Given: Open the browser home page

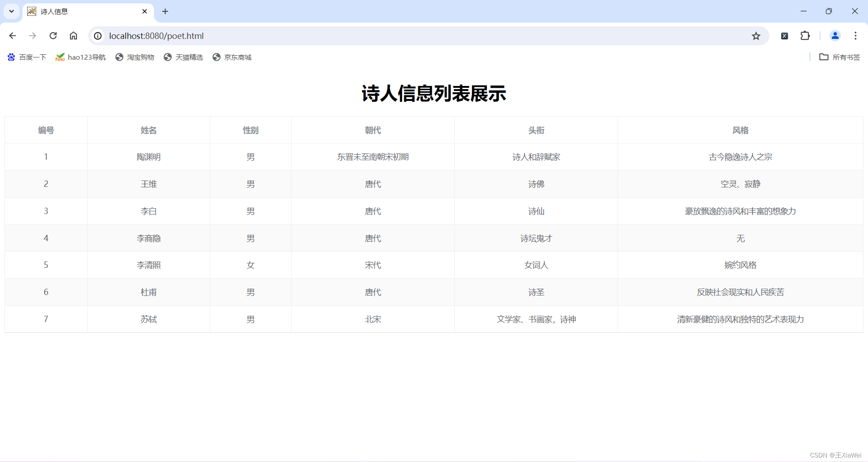Looking at the screenshot, I should click(73, 36).
